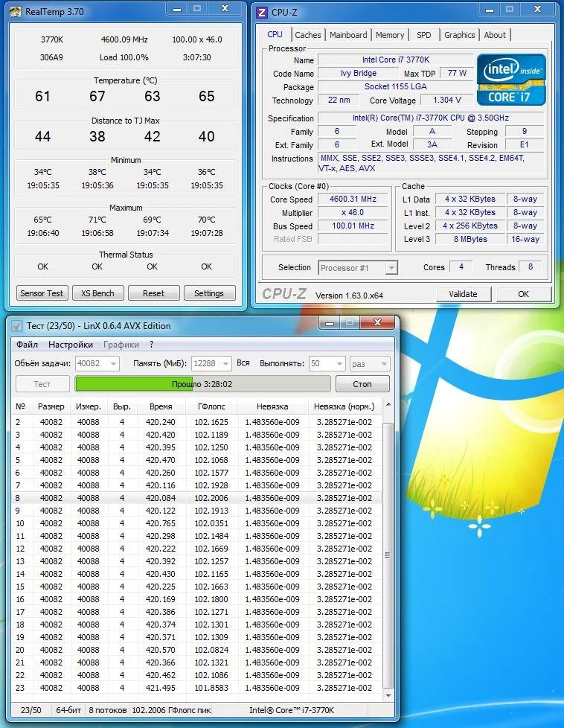Select the row with 102.0351 GFlops
Screen dimensions: 564x728
click(x=197, y=523)
